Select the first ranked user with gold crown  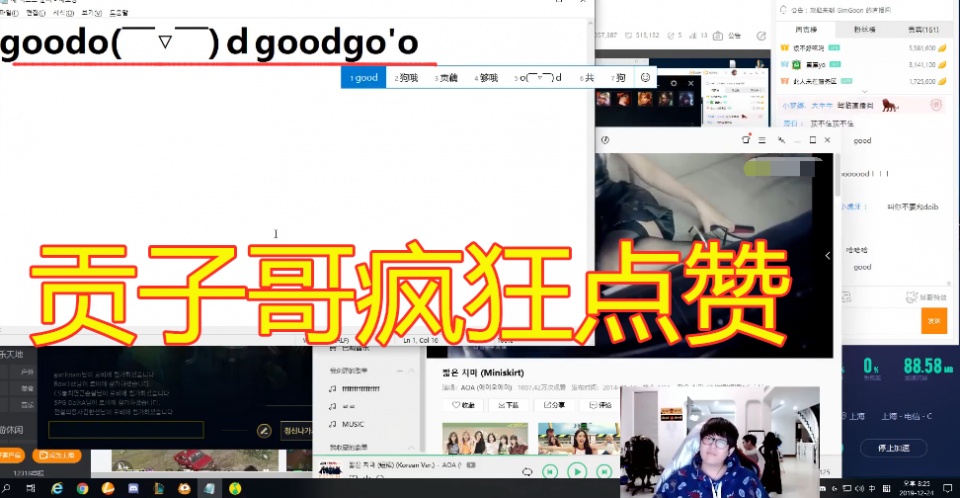click(864, 48)
